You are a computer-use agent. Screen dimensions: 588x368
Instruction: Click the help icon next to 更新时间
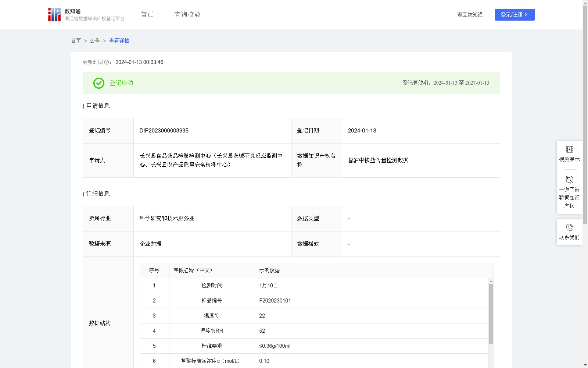pyautogui.click(x=107, y=63)
